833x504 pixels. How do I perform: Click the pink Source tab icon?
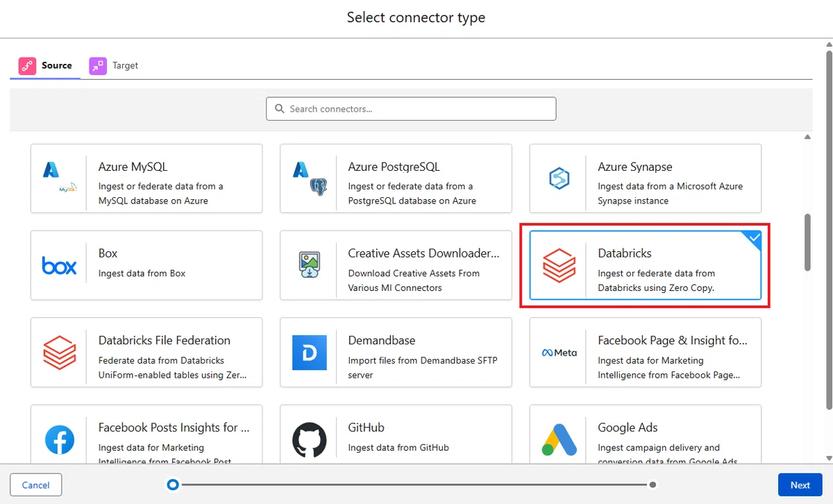[x=27, y=65]
